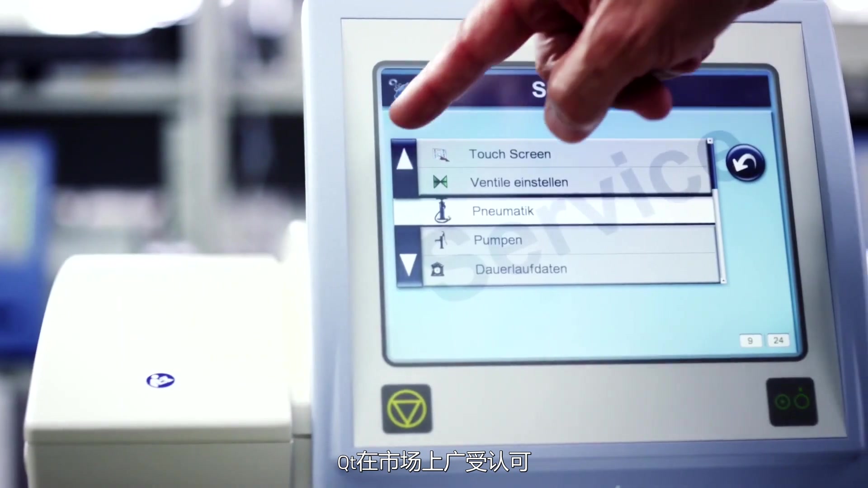Click the scroll up arrow
This screenshot has width=868, height=488.
pyautogui.click(x=406, y=156)
